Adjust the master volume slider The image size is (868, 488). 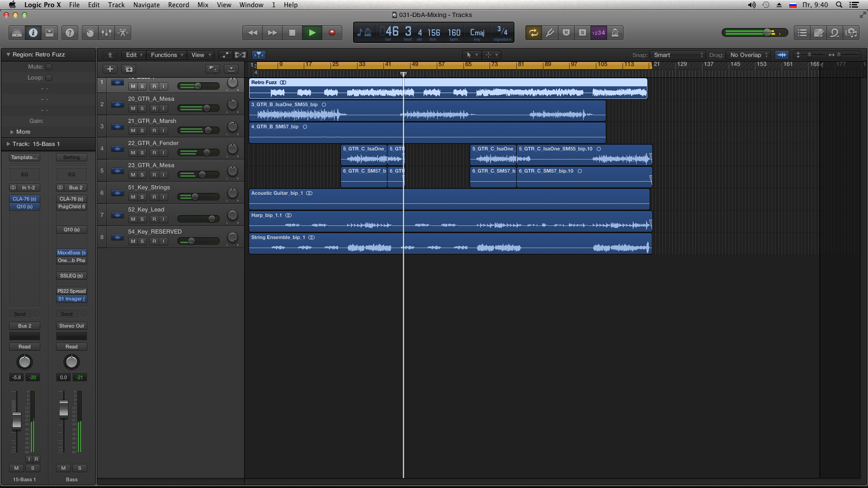click(767, 33)
